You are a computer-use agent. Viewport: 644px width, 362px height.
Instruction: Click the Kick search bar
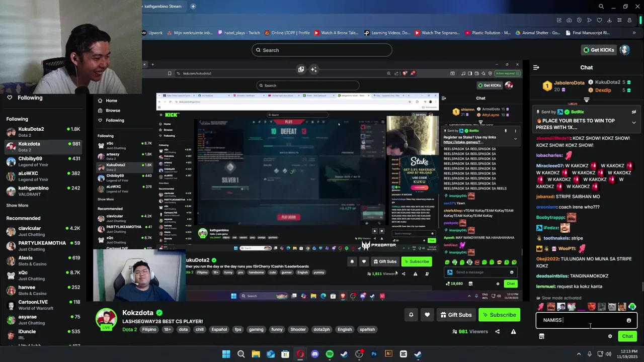[x=322, y=50]
